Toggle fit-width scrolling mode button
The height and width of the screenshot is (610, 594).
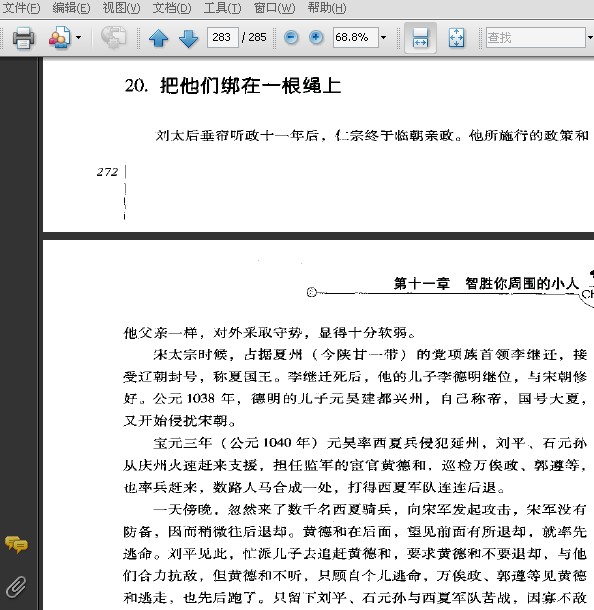pos(420,38)
